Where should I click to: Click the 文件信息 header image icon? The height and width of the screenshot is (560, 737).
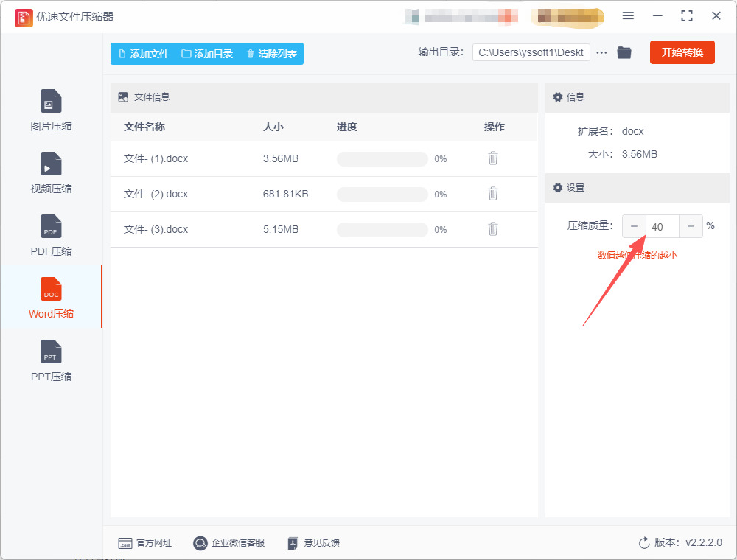(x=123, y=97)
